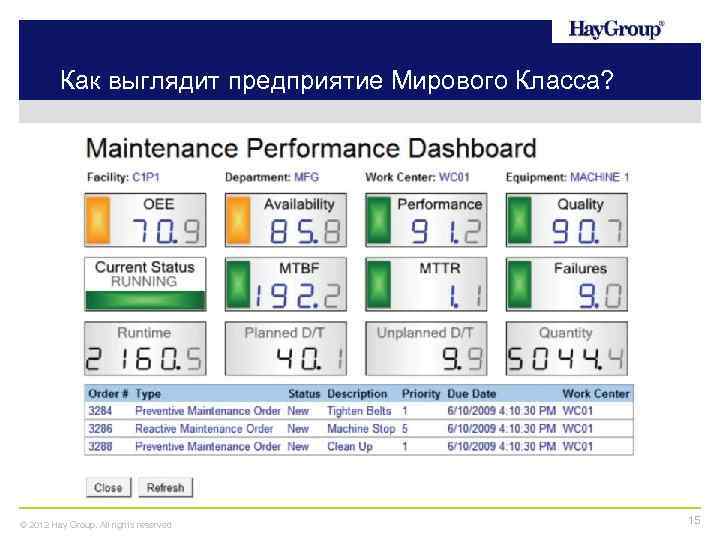Click Clean Up description
The image size is (720, 540).
[x=350, y=446]
